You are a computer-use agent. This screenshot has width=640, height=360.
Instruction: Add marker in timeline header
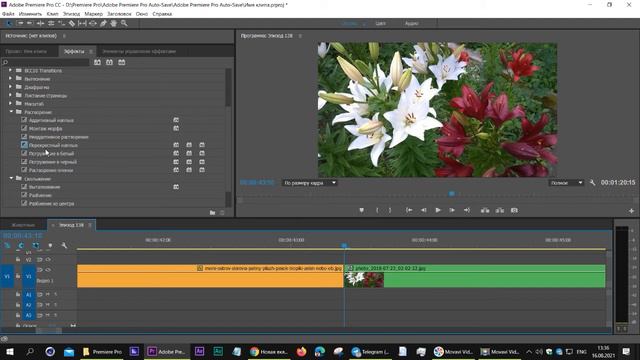(x=50, y=245)
